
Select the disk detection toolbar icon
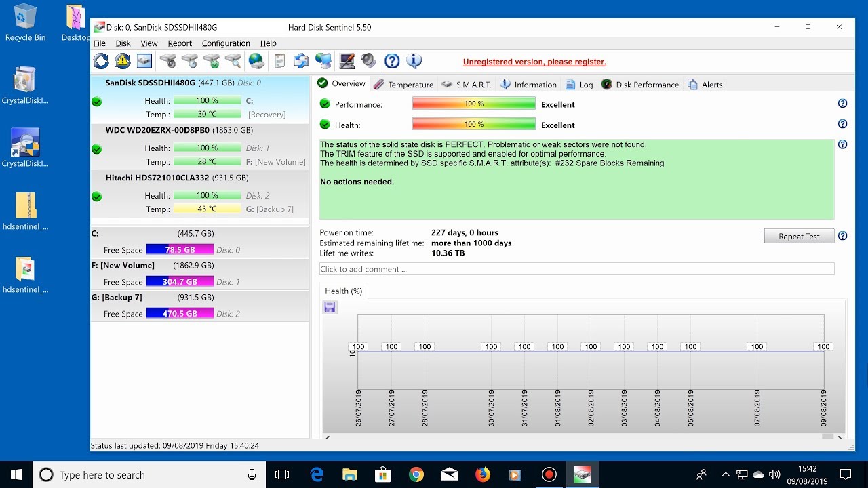point(144,61)
